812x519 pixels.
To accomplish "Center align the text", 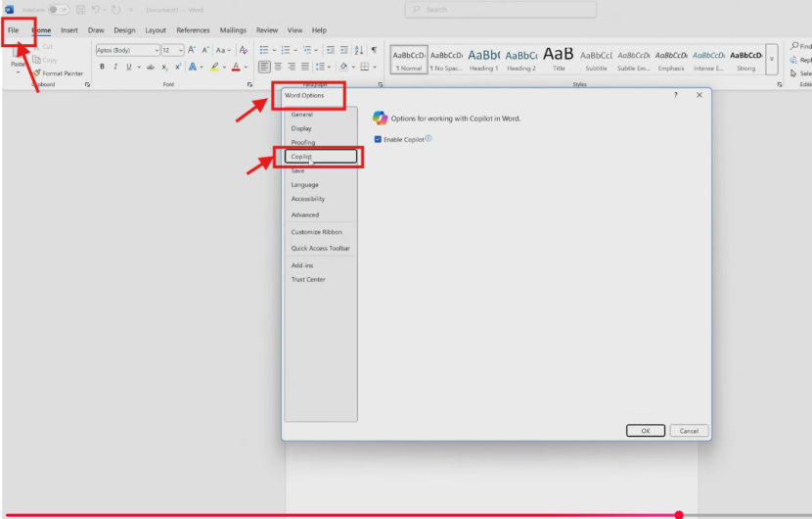I will tap(278, 67).
